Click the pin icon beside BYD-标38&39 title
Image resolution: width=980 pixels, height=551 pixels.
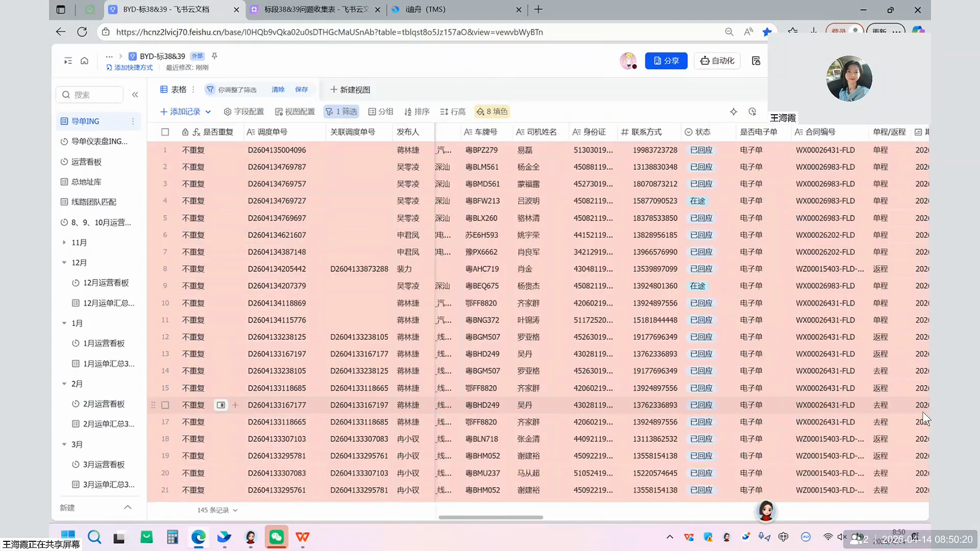click(214, 56)
